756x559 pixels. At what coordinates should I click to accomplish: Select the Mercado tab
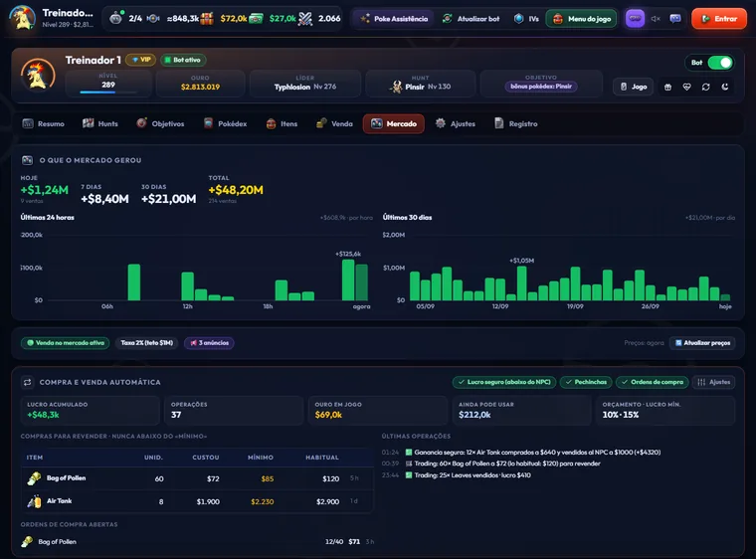tap(394, 124)
